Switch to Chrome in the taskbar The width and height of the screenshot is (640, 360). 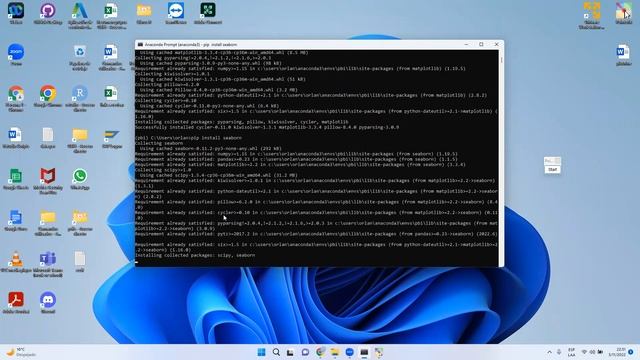click(320, 352)
